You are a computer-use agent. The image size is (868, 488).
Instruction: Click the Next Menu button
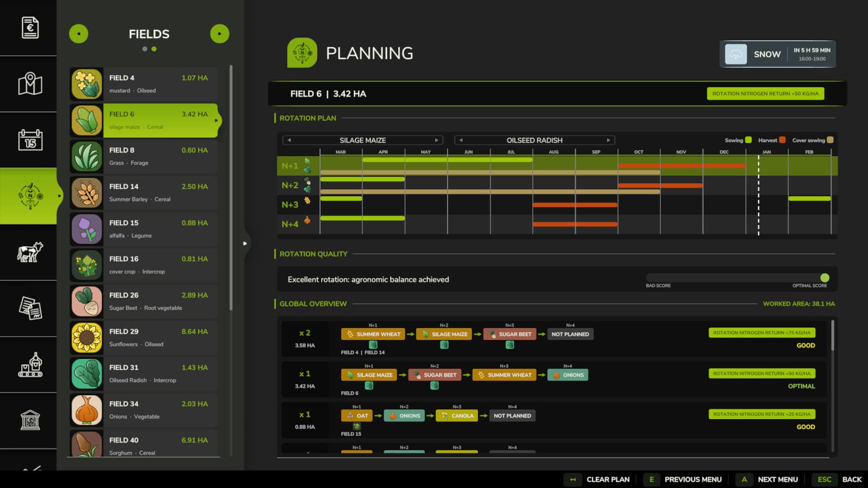[x=768, y=479]
